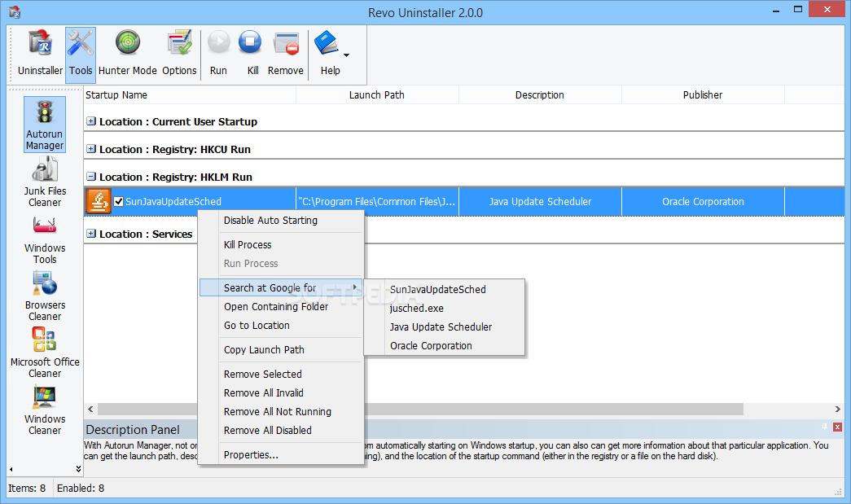Maximize the Revo Uninstaller window
The image size is (851, 504).
tap(798, 9)
